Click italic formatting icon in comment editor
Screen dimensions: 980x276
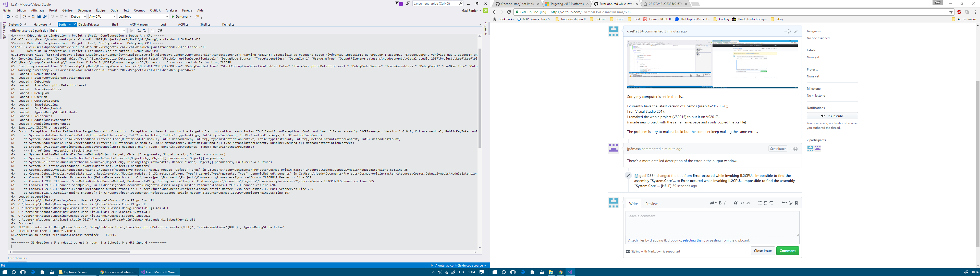tap(725, 203)
